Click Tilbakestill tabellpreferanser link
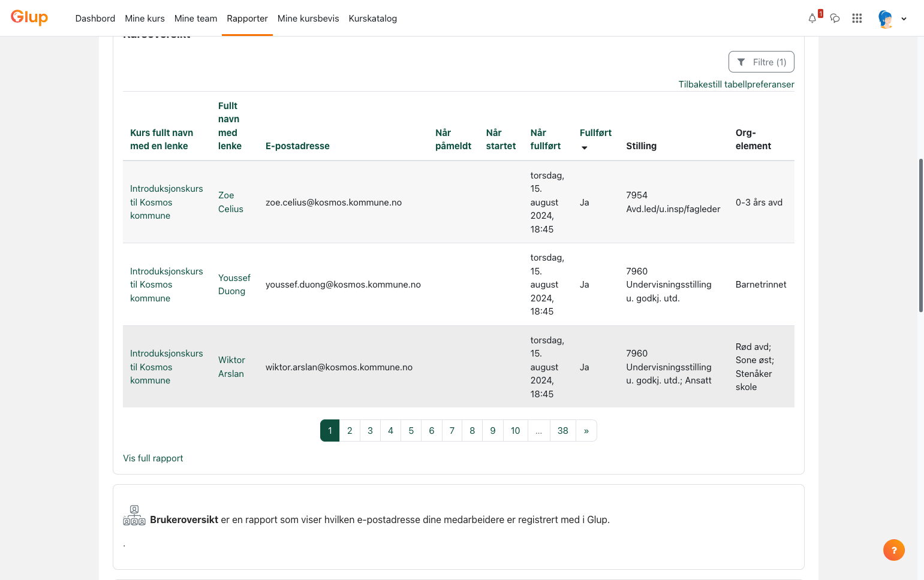The height and width of the screenshot is (580, 924). tap(736, 84)
